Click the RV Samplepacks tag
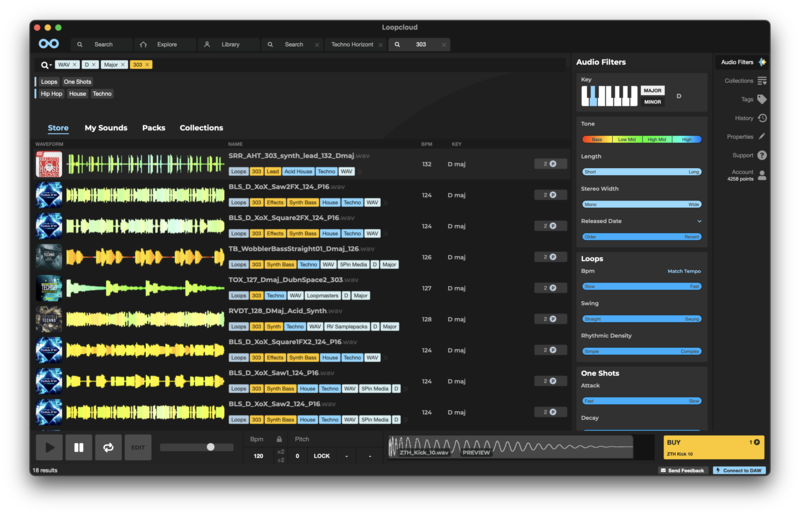The height and width of the screenshot is (515, 800). point(347,327)
